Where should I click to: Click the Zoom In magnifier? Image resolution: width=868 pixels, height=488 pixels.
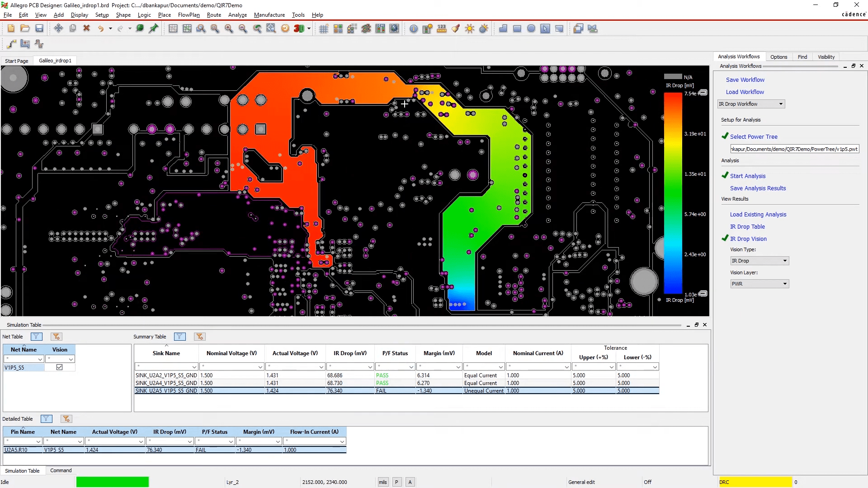click(229, 28)
